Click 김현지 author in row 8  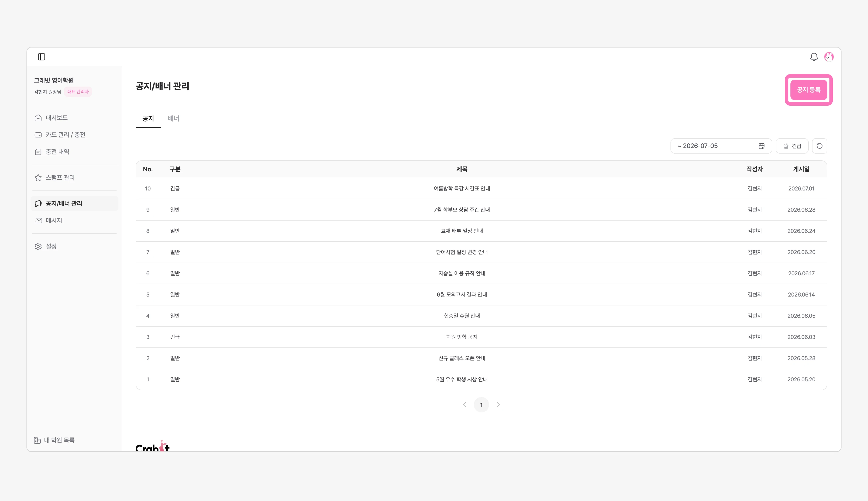[755, 231]
